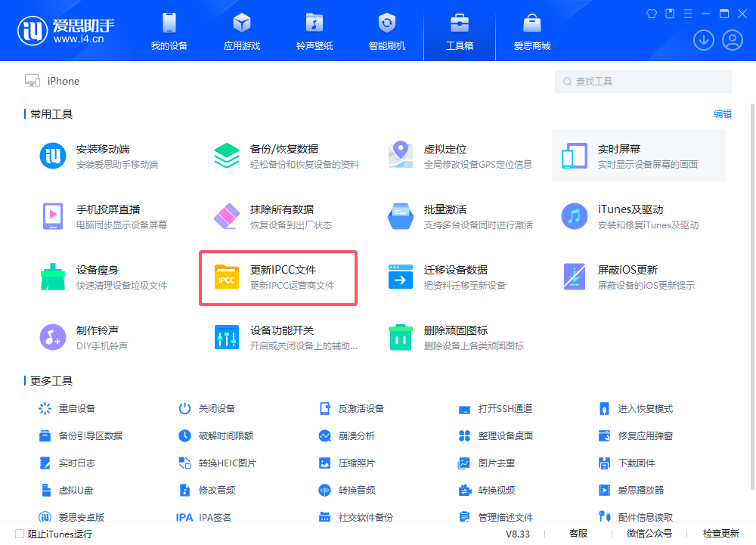
Task: Open the 主题 skin/theme picker icon
Action: 651,13
